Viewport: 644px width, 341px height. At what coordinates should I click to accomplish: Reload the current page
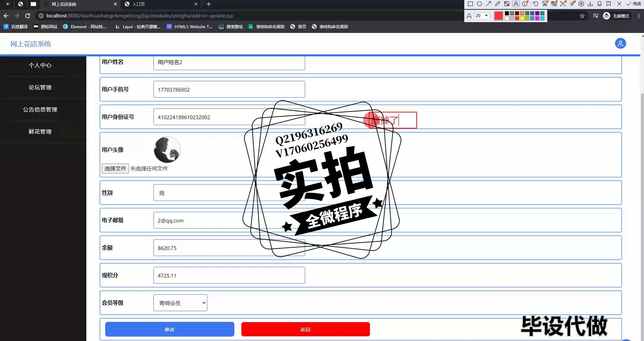(28, 16)
